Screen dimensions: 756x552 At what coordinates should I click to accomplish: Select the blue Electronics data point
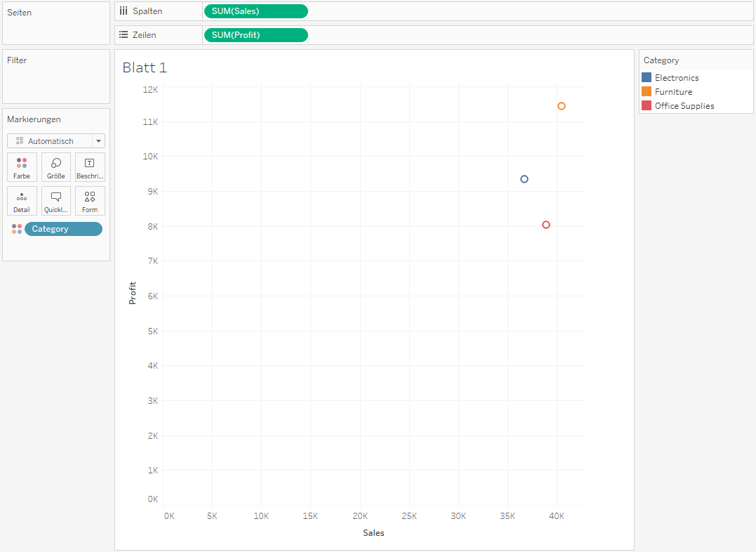pyautogui.click(x=524, y=179)
